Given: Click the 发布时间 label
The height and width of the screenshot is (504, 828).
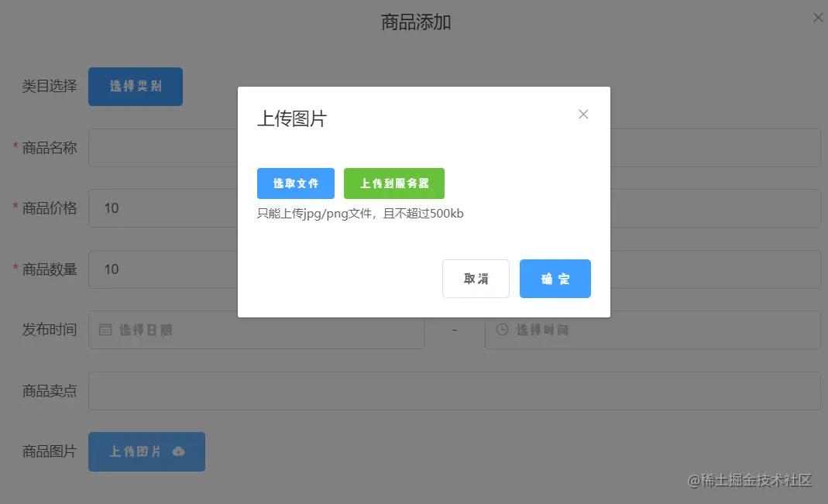Looking at the screenshot, I should (x=50, y=330).
